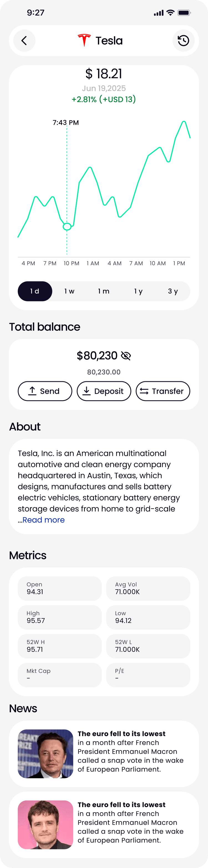Screen dimensions: 208x868
Task: Click the Deposit button
Action: pos(104,391)
